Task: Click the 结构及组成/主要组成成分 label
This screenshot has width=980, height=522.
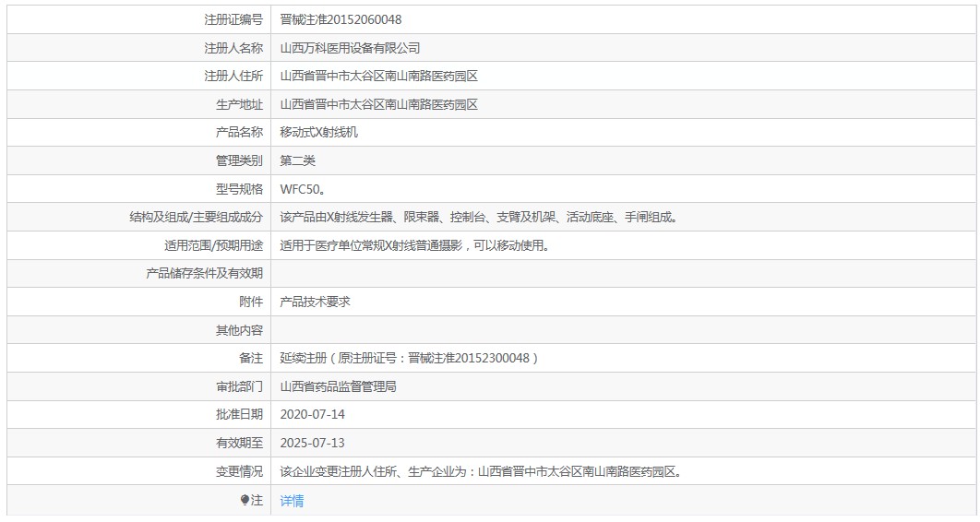Action: 197,218
